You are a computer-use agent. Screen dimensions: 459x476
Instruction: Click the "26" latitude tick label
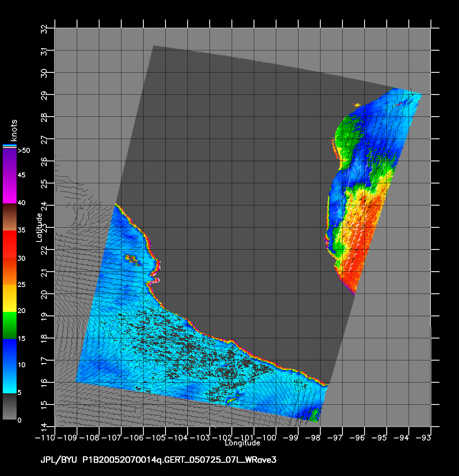click(x=44, y=162)
